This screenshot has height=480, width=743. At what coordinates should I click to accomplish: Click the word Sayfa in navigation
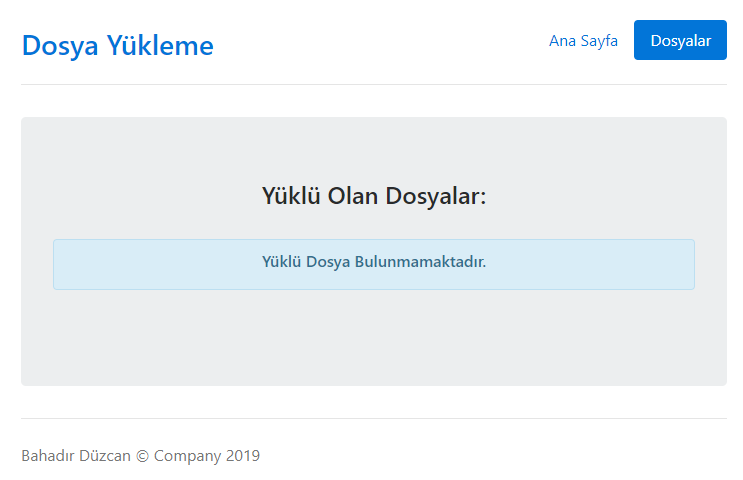[599, 41]
